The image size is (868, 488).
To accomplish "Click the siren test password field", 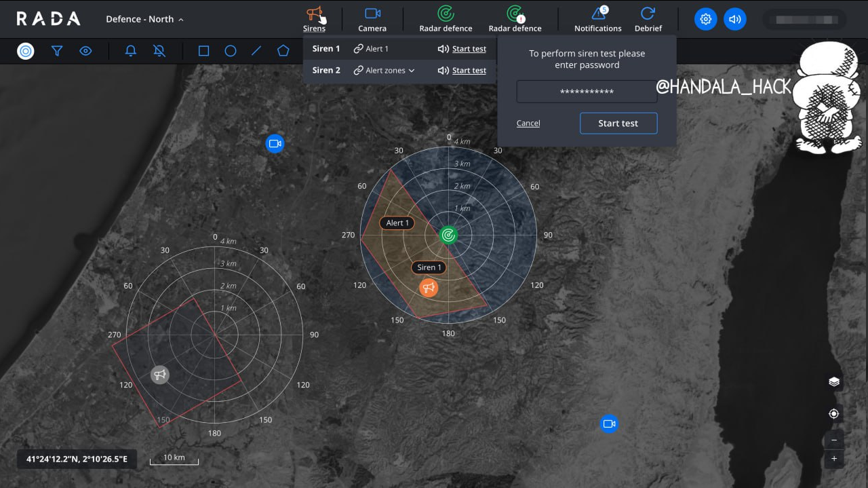I will click(x=587, y=92).
